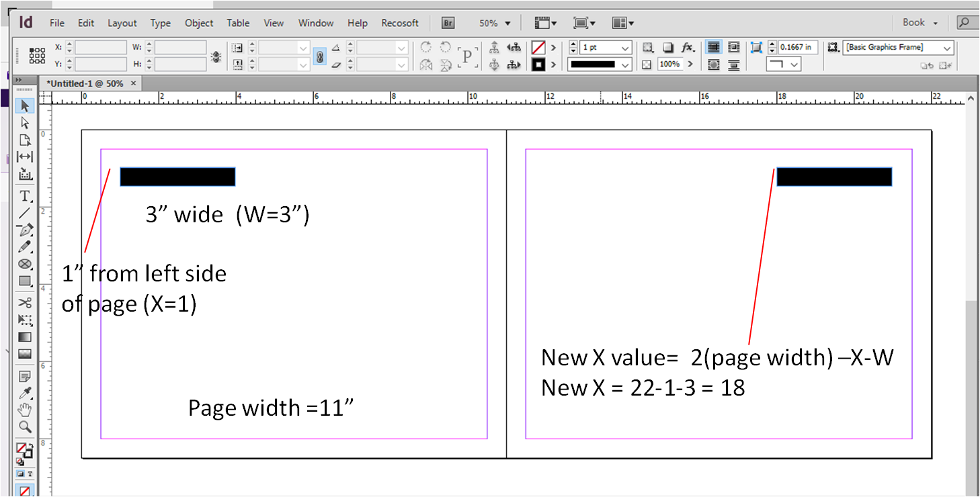Click the stroke color swatch in control panel
This screenshot has height=497, width=980.
pyautogui.click(x=538, y=65)
